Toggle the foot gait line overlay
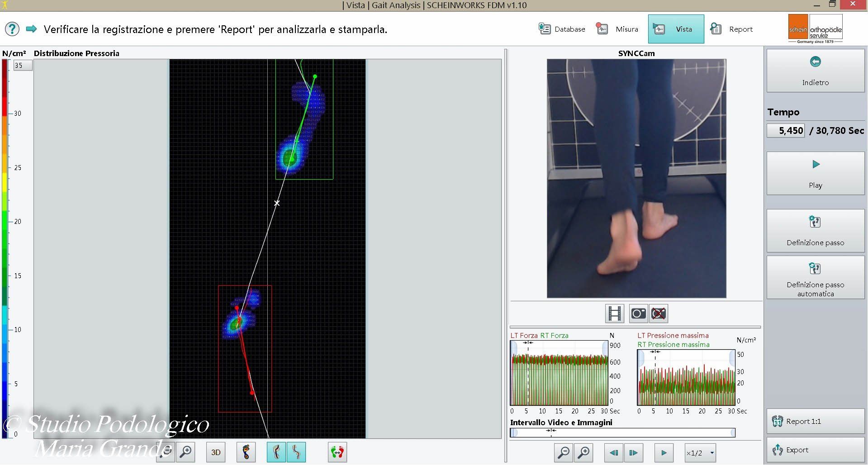868x465 pixels. (x=276, y=452)
